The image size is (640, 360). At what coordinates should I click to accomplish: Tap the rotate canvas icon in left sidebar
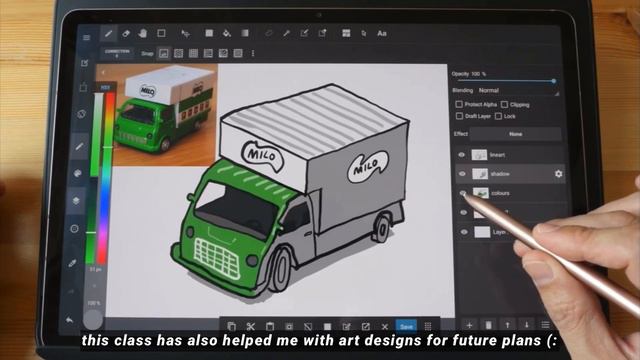pyautogui.click(x=82, y=114)
